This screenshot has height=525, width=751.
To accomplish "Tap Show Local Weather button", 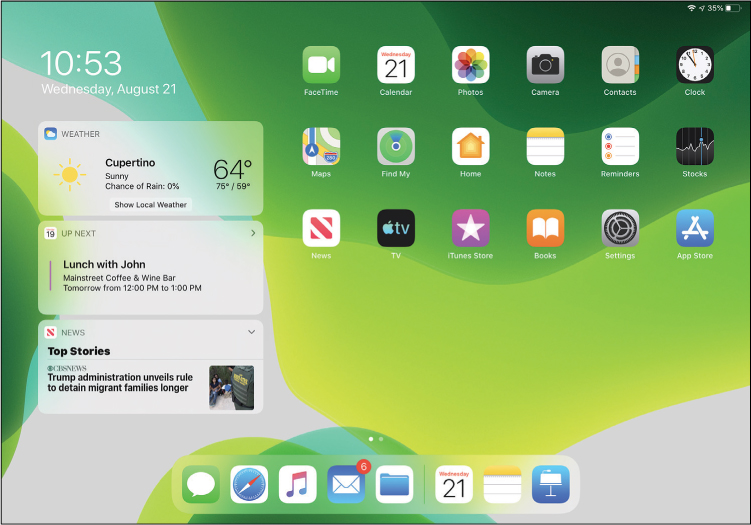I will 151,205.
